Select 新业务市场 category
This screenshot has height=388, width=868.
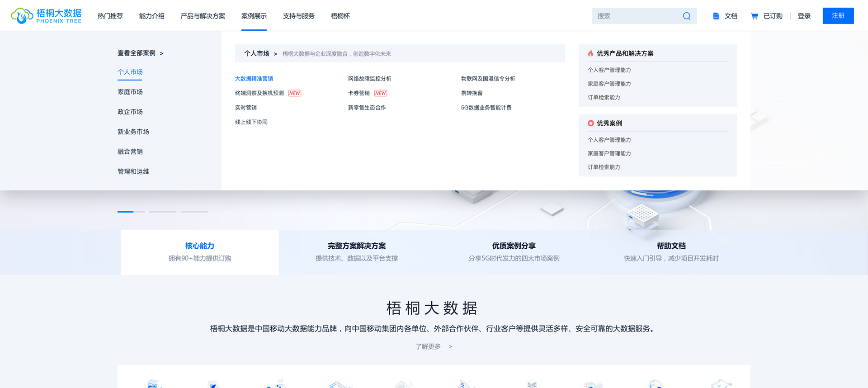133,132
